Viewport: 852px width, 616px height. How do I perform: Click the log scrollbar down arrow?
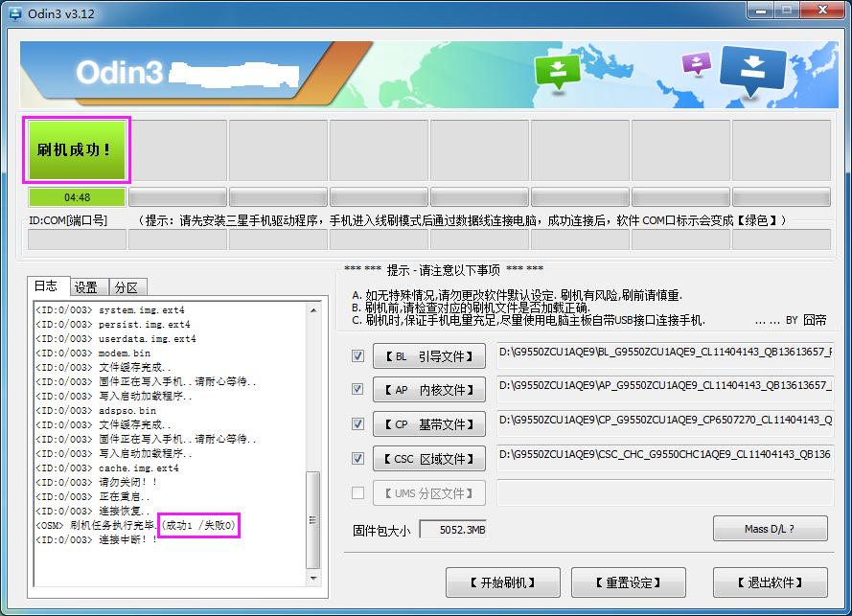coord(313,579)
